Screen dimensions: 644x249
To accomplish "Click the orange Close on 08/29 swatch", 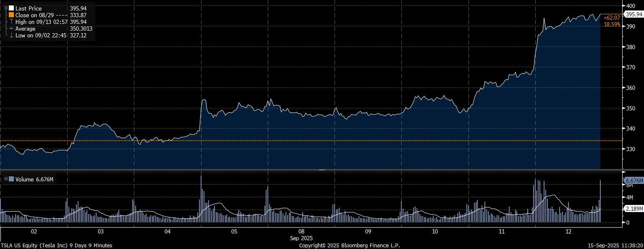I will (x=11, y=15).
